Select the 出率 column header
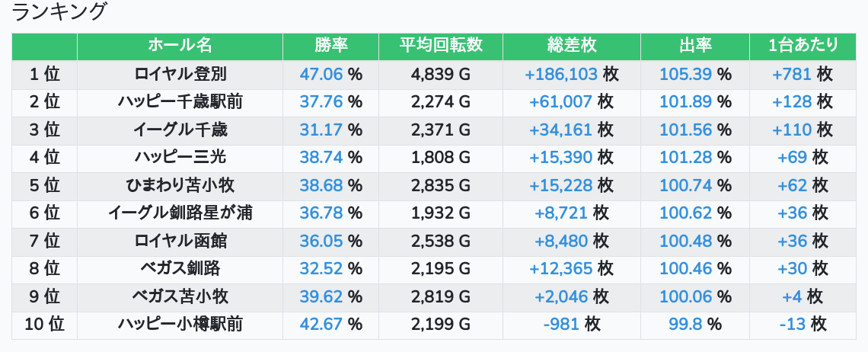The height and width of the screenshot is (352, 868). pos(694,46)
